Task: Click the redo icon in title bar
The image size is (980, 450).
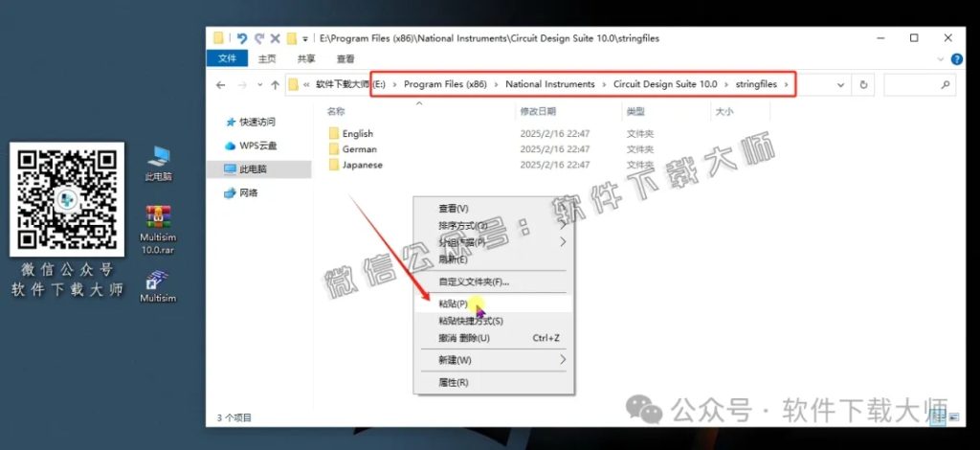Action: (258, 38)
